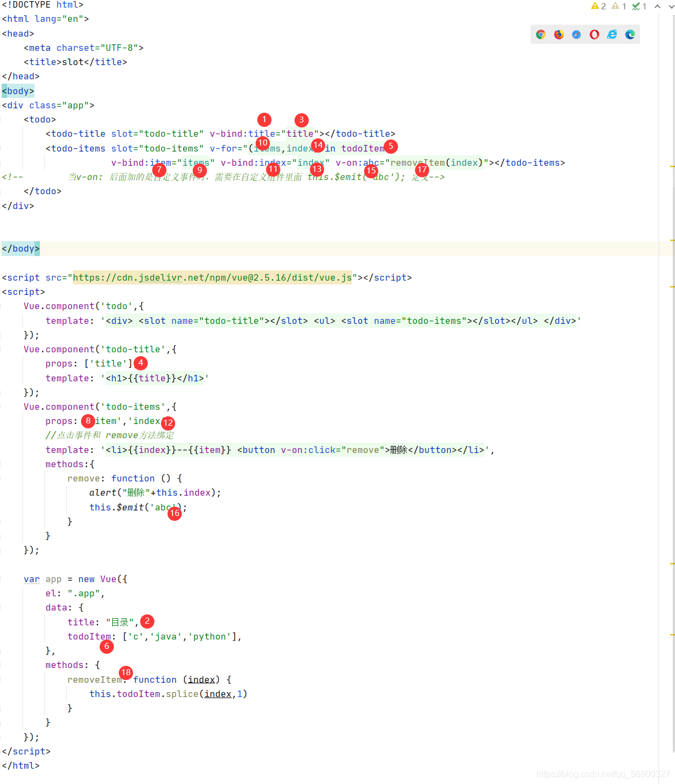Click the this.todoItem.splice(index,1) line

[169, 694]
